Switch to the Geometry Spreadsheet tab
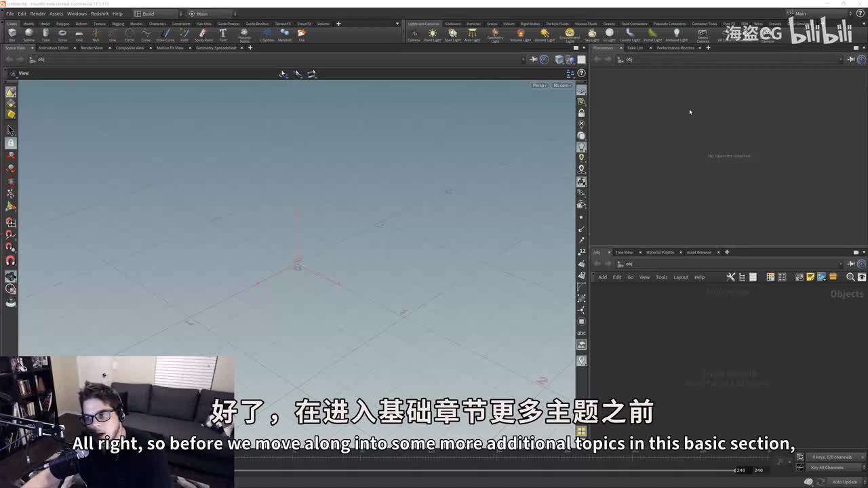Viewport: 868px width, 488px height. (216, 48)
